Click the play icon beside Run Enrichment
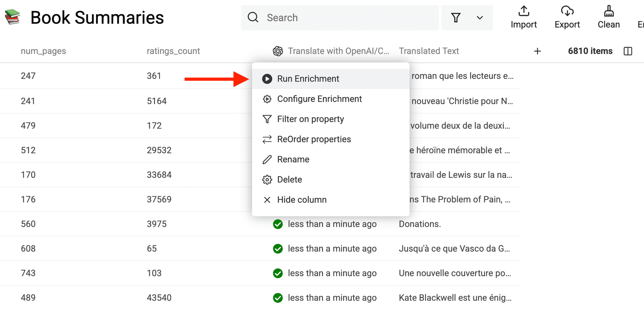This screenshot has height=309, width=644. pos(267,79)
